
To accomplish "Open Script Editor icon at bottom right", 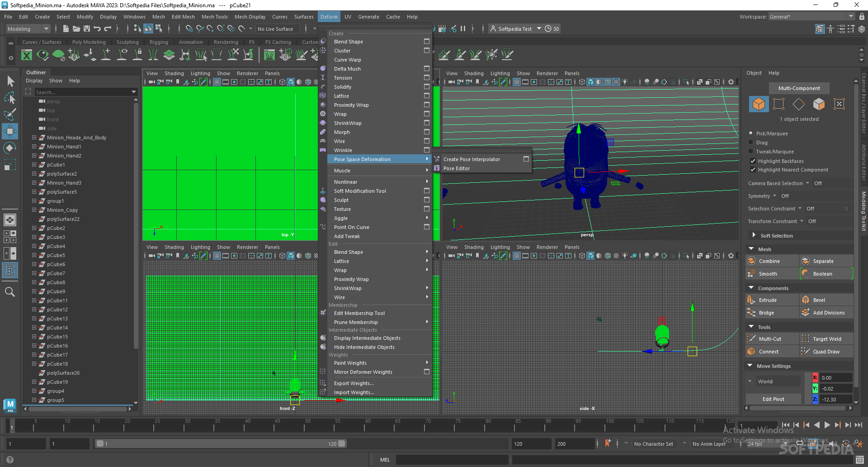I will tap(860, 460).
